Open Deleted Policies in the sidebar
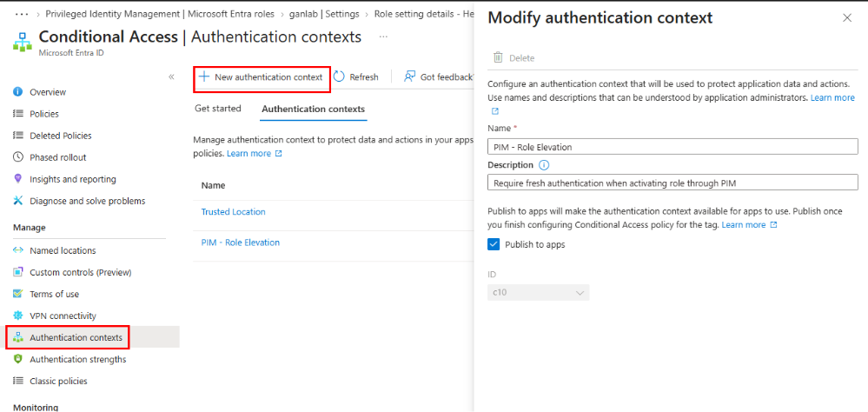 61,136
